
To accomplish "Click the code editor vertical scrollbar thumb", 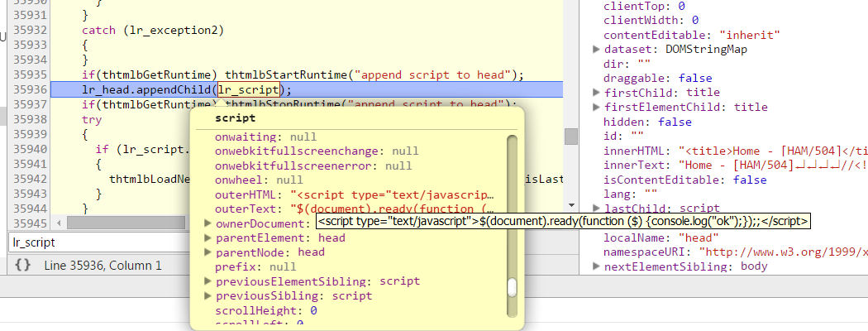I will (570, 136).
